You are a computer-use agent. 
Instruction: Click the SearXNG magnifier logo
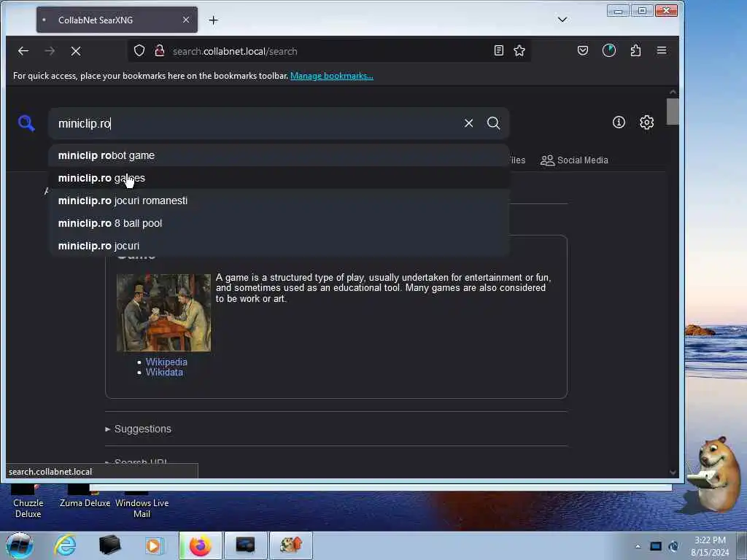(26, 122)
